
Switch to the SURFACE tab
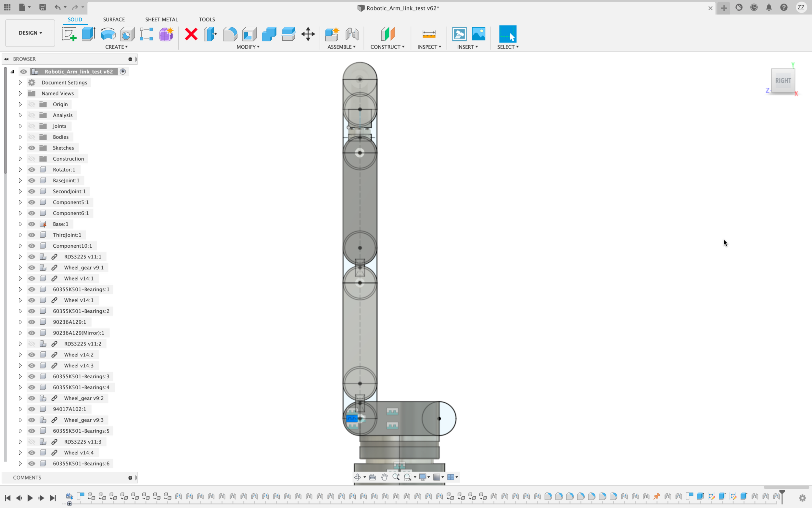coord(114,20)
